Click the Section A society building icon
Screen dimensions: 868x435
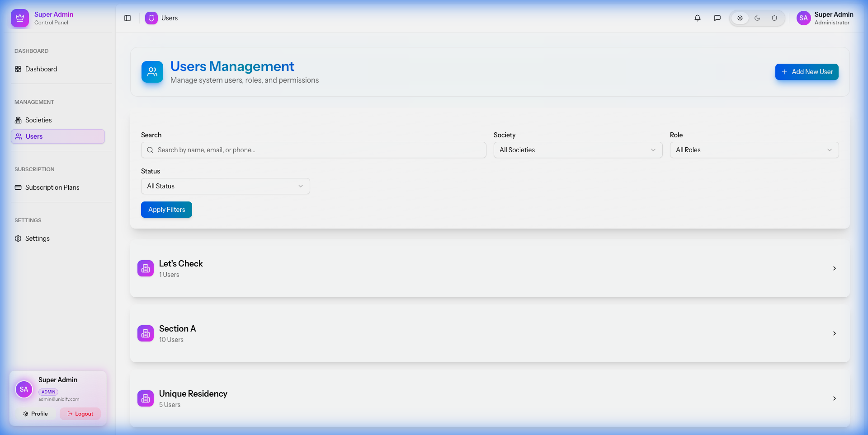tap(146, 333)
